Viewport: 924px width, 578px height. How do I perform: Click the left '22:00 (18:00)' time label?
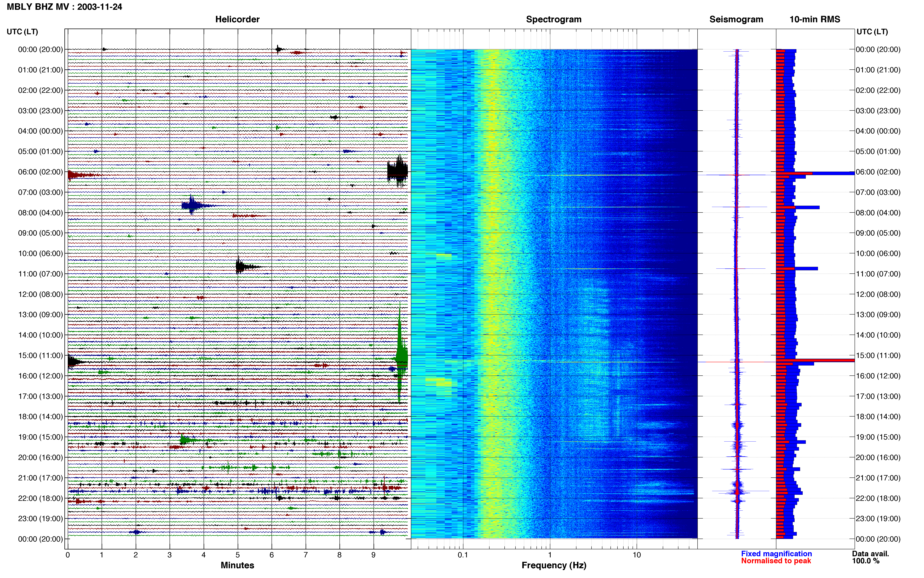[41, 498]
